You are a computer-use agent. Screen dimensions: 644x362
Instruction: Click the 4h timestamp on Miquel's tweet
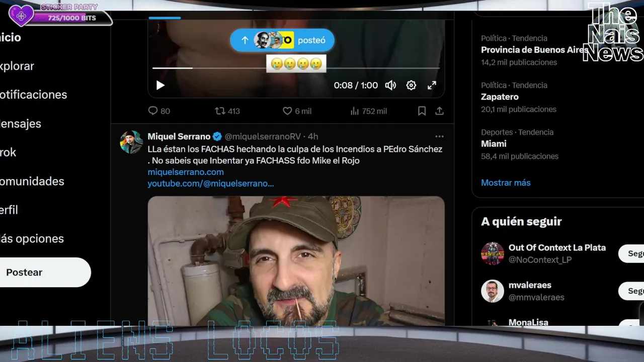click(x=313, y=136)
